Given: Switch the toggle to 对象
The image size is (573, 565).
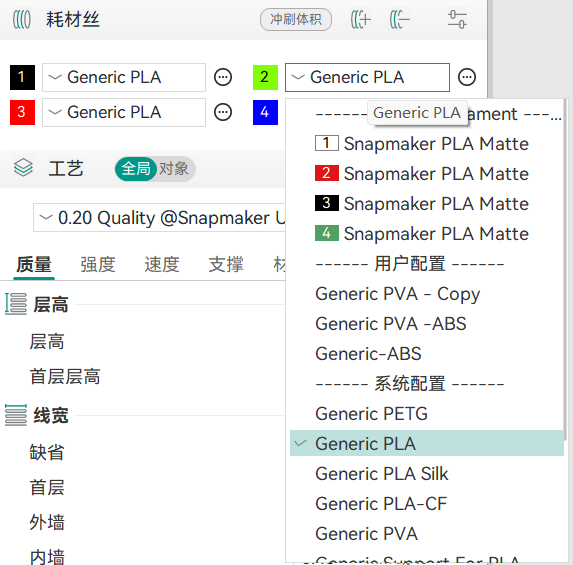Looking at the screenshot, I should click(174, 169).
